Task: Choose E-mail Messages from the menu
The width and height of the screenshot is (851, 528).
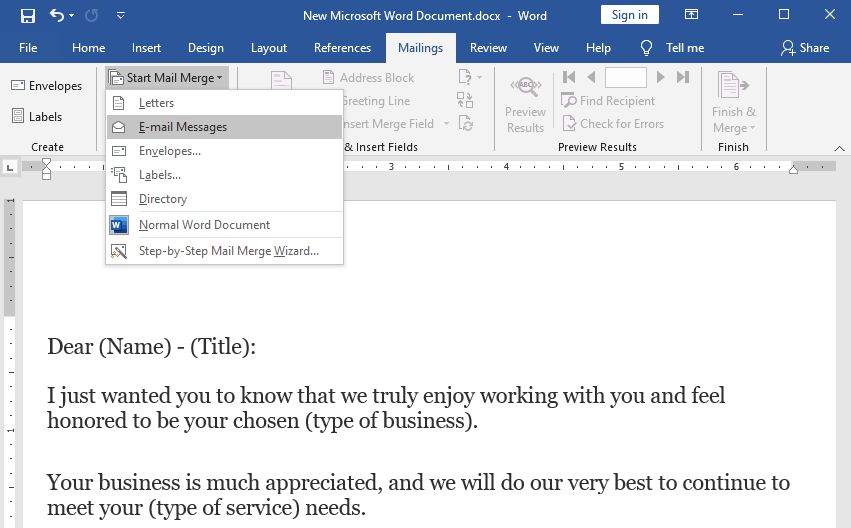Action: 225,126
